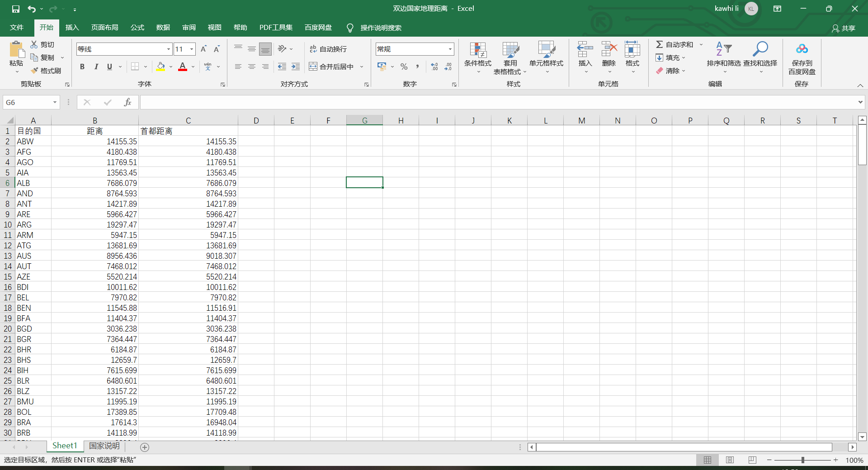Click the Format Painter brush icon
Viewport: 868px width, 470px height.
pos(35,71)
